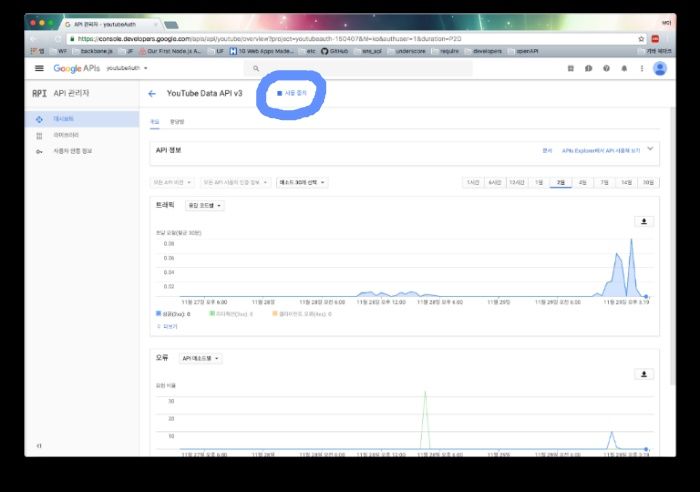The width and height of the screenshot is (700, 492).
Task: Download the traffic chart data
Action: 644,221
